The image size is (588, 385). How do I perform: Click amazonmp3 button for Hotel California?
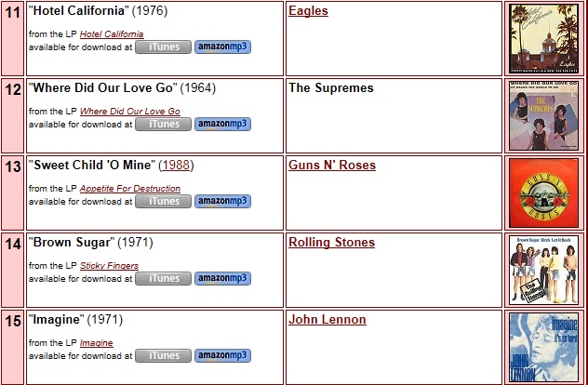pos(222,46)
